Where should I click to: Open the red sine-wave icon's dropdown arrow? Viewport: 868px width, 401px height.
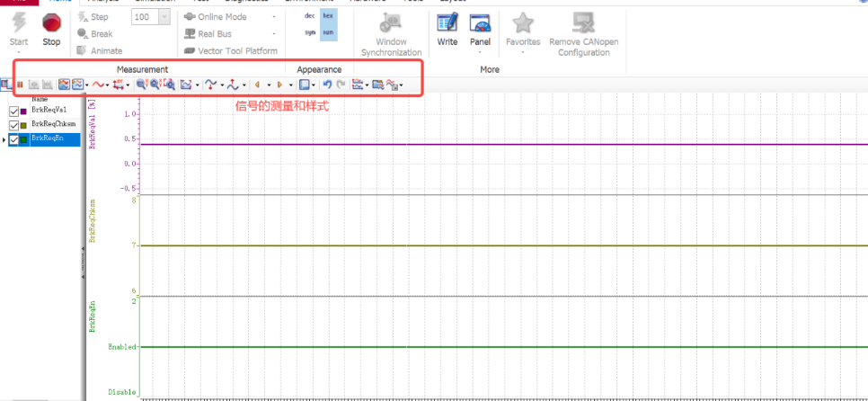108,85
